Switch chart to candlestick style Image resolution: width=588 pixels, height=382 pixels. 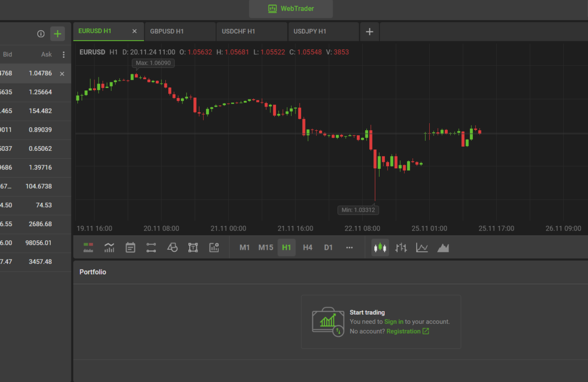click(x=380, y=247)
